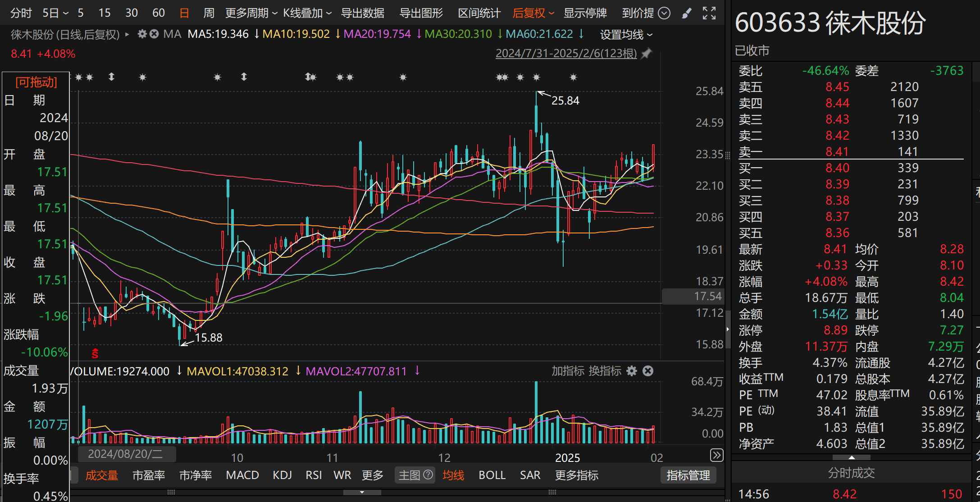Select the KDJ indicator tab

point(283,475)
